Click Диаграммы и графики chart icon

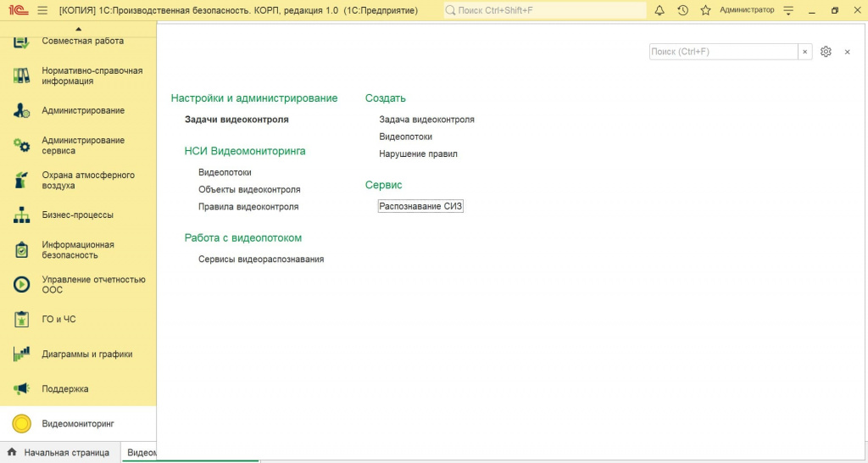point(21,354)
